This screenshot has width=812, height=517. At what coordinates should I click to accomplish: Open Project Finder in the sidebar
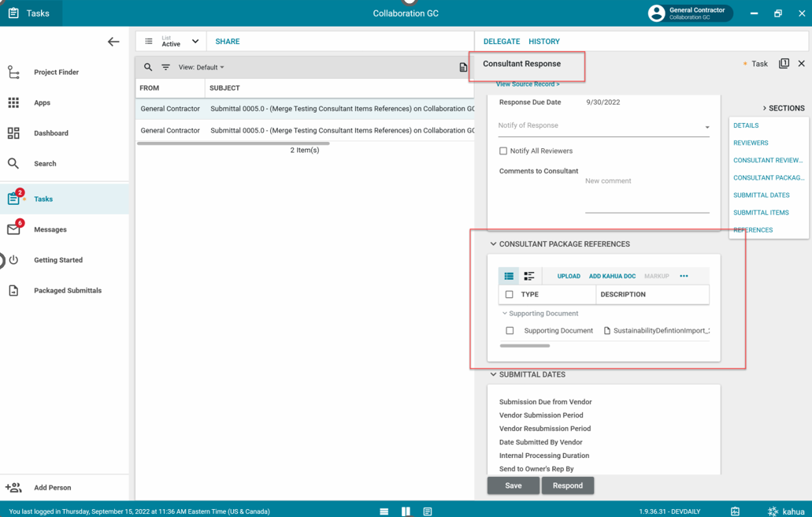55,73
